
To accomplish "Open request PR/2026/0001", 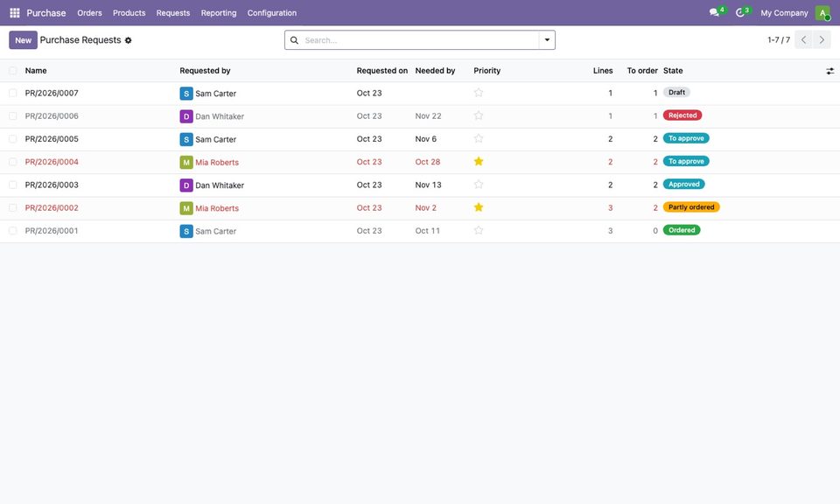I will 52,231.
